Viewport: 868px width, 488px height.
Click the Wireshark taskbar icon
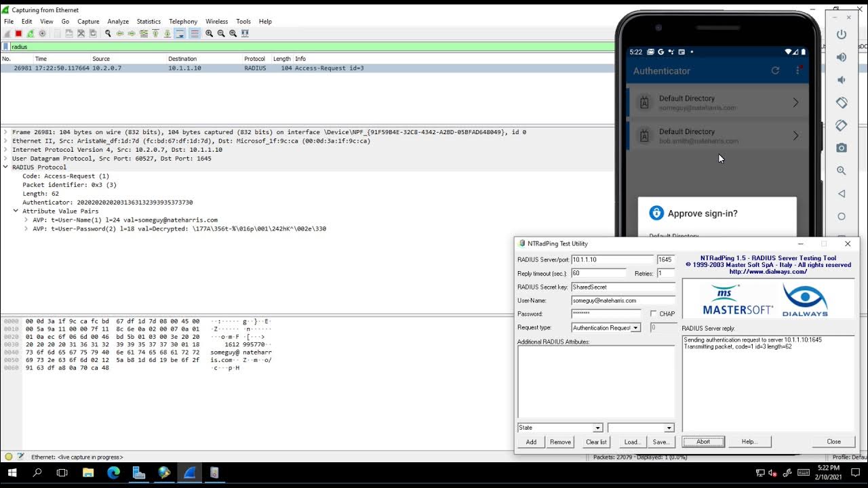[x=189, y=473]
